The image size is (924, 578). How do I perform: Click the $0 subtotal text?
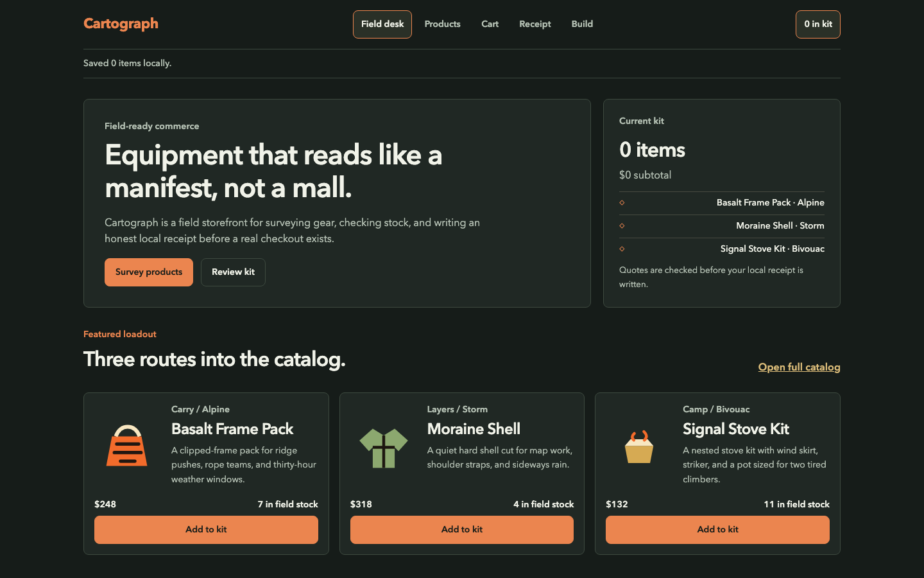click(645, 175)
